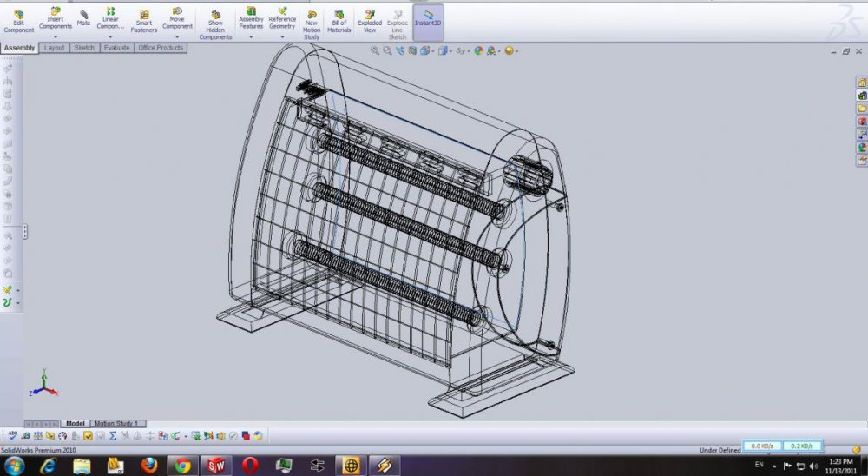Viewport: 868px width, 476px height.
Task: Click Previous View icon
Action: [399, 50]
